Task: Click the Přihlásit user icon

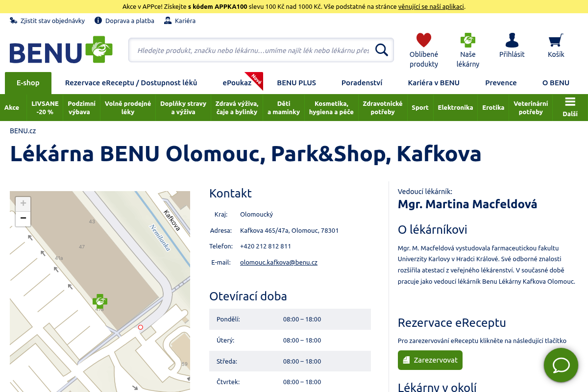Action: point(512,40)
